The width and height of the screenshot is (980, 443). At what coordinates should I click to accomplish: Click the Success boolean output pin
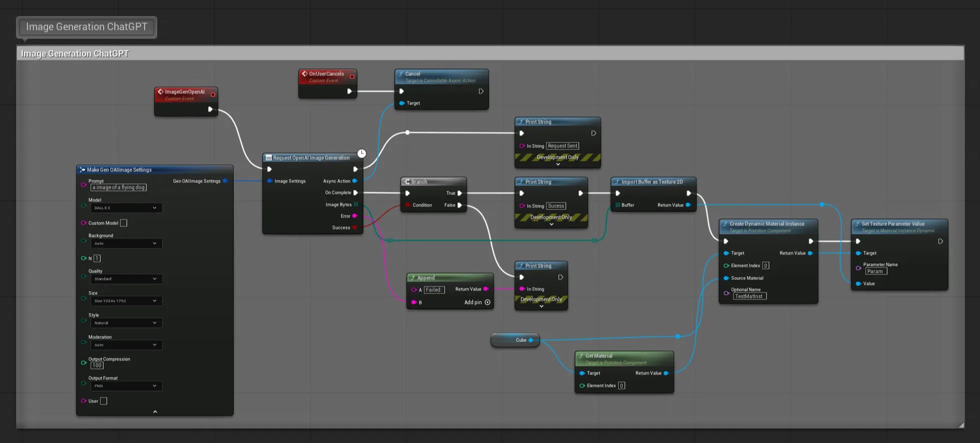355,227
